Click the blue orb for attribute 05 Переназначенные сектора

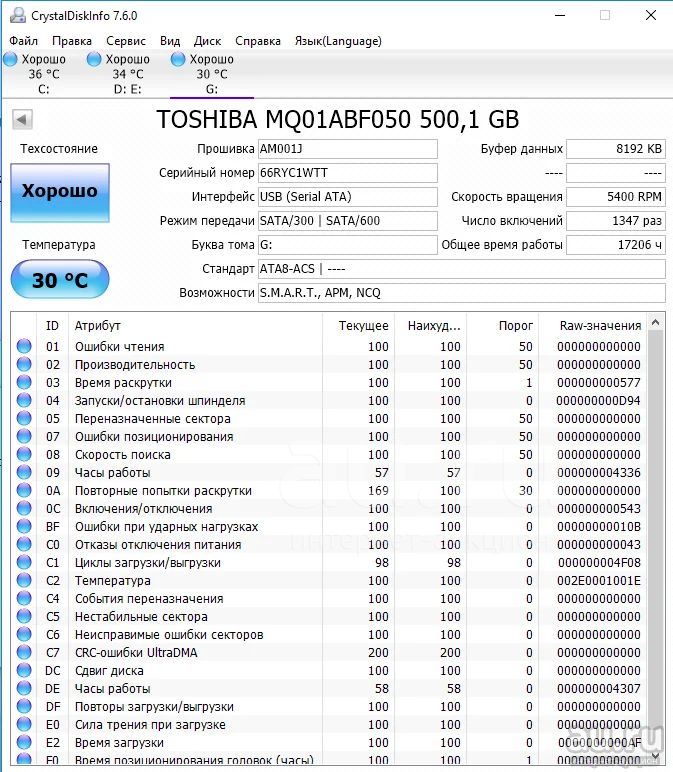click(24, 418)
